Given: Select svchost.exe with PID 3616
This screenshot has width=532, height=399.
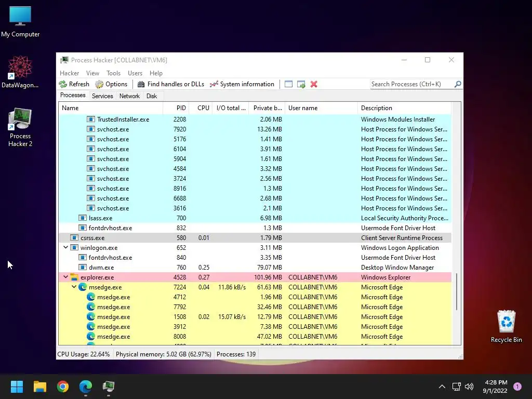Looking at the screenshot, I should (x=255, y=208).
